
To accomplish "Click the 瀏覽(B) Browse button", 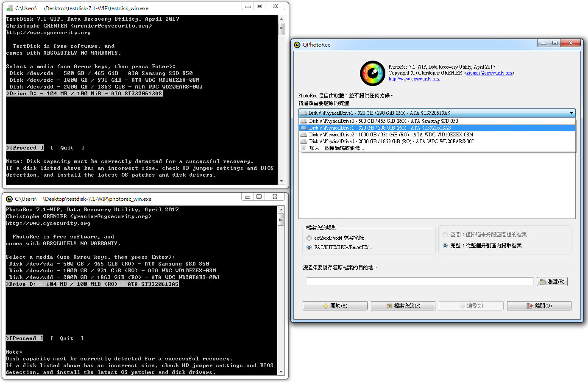I will [552, 282].
